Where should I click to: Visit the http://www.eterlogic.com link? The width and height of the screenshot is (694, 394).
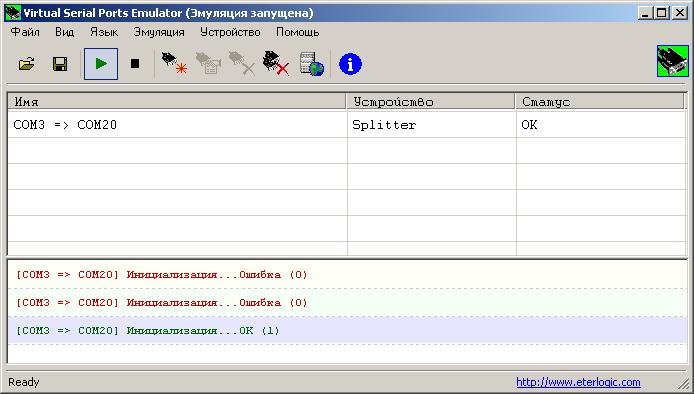[x=578, y=382]
